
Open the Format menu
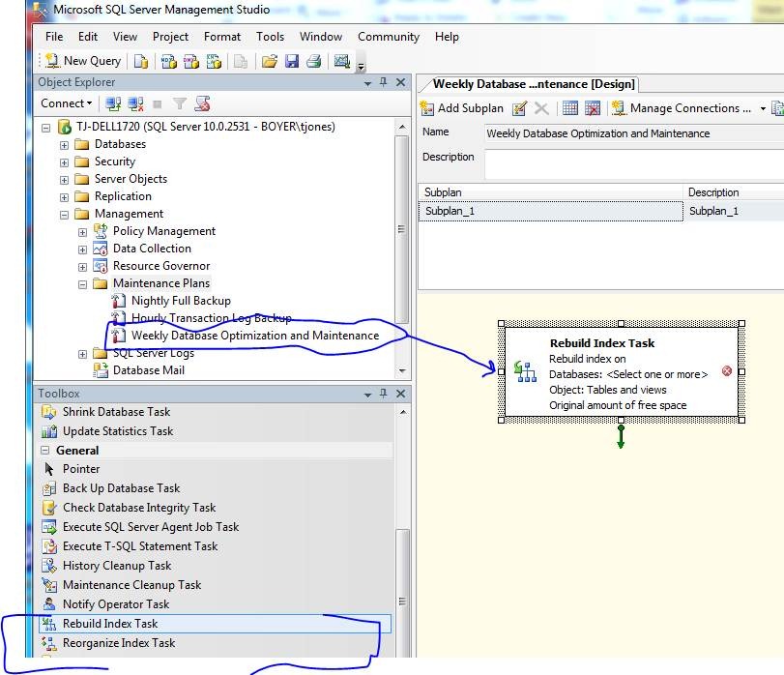pos(222,37)
